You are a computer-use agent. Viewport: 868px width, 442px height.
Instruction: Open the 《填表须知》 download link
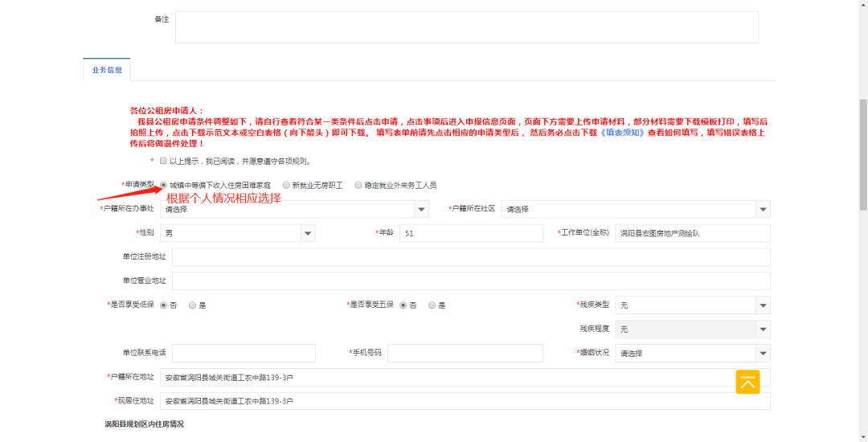coord(623,133)
